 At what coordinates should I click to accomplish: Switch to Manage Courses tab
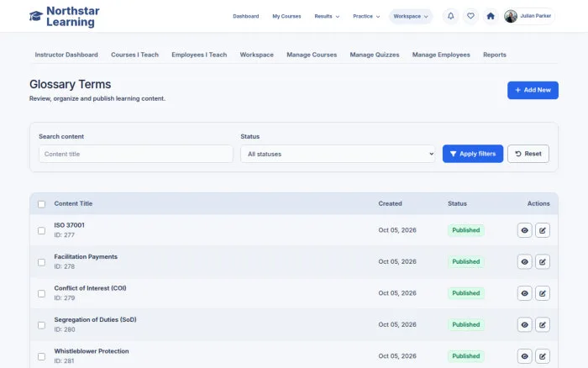click(x=312, y=55)
